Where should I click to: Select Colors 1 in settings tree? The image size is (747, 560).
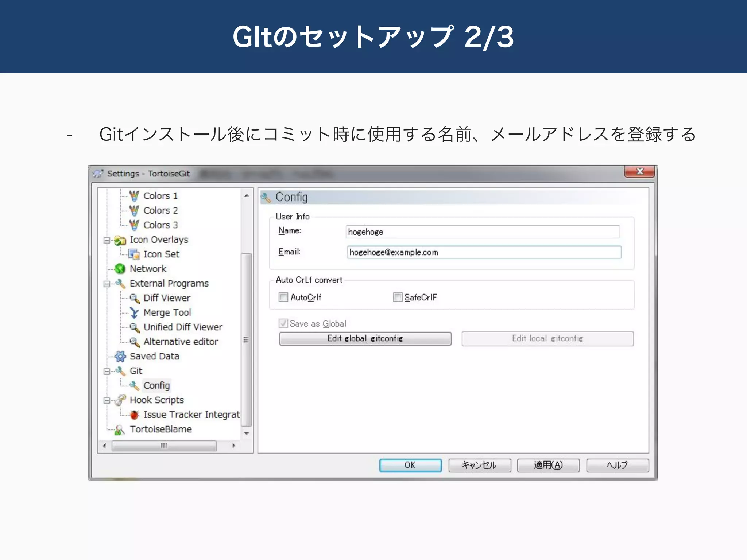(x=160, y=196)
